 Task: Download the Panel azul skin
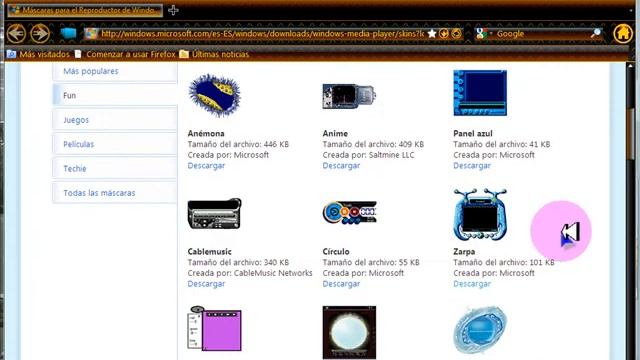[x=472, y=166]
